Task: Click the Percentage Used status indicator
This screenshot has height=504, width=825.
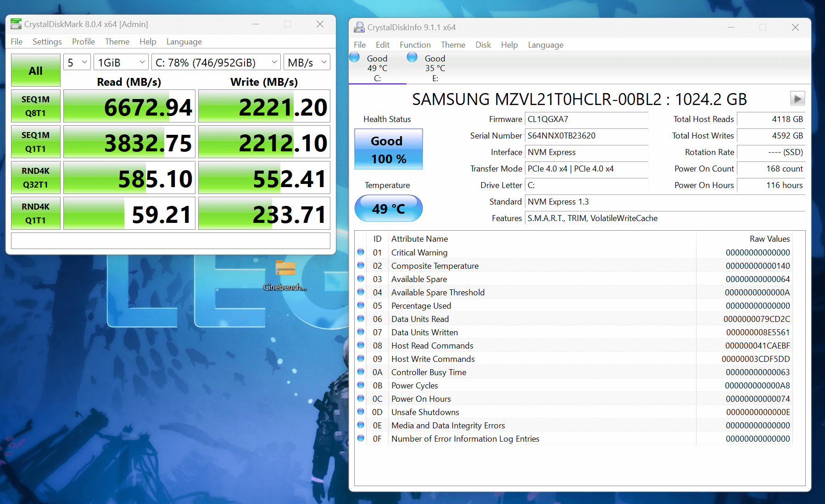Action: [361, 305]
